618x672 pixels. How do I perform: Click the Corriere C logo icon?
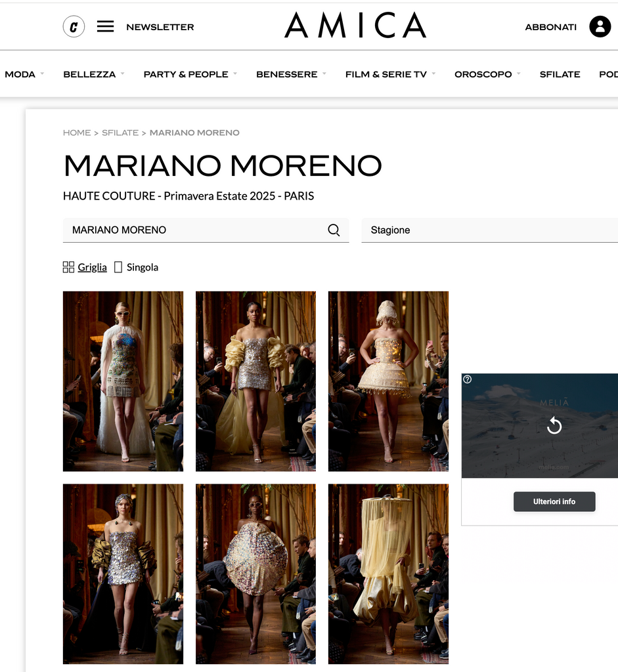(x=74, y=26)
